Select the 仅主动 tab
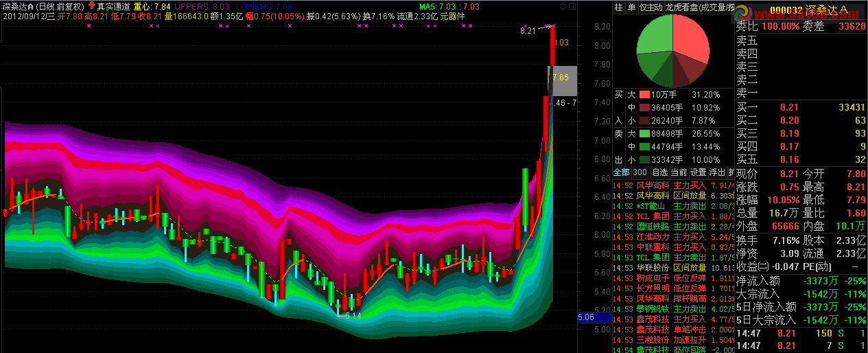 (650, 7)
